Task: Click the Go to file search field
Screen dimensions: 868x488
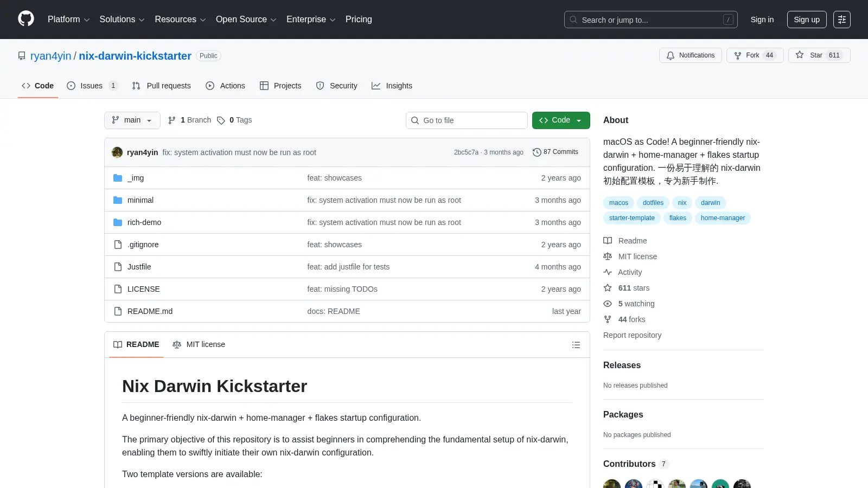Action: (x=467, y=120)
